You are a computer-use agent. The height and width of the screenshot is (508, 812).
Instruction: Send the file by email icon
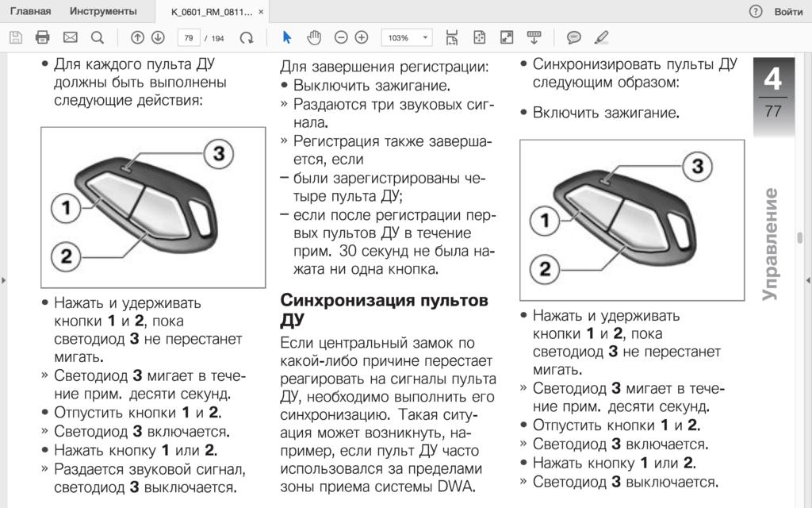[x=70, y=37]
